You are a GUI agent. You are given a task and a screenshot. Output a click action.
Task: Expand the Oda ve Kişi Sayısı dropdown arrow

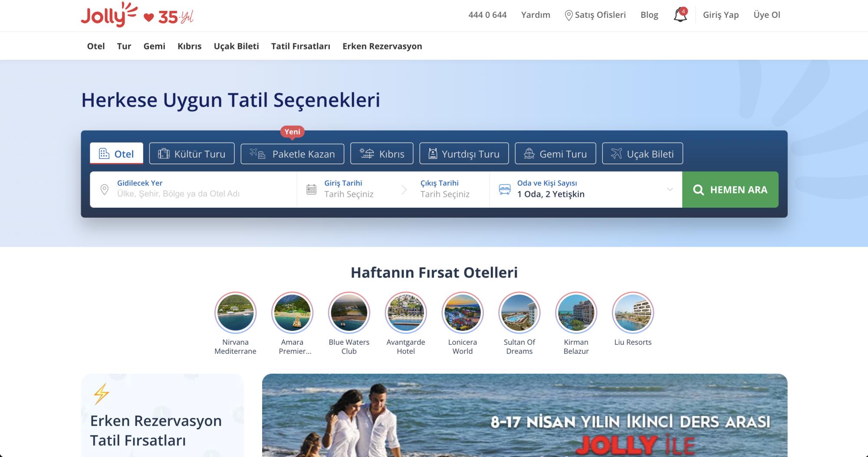click(x=670, y=189)
